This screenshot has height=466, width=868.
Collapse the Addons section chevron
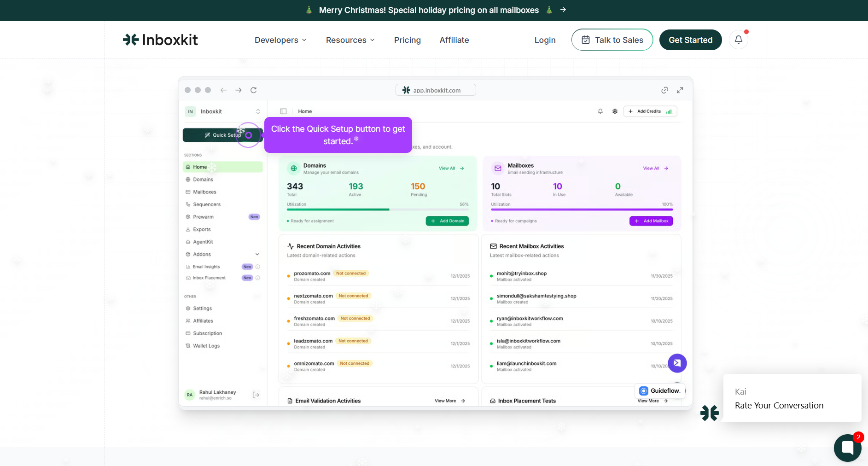coord(257,254)
